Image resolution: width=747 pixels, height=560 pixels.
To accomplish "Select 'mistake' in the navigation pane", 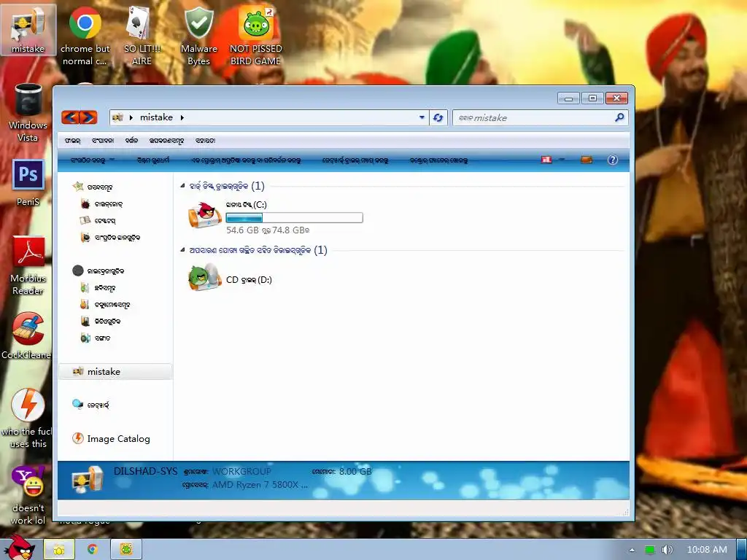I will pos(115,371).
